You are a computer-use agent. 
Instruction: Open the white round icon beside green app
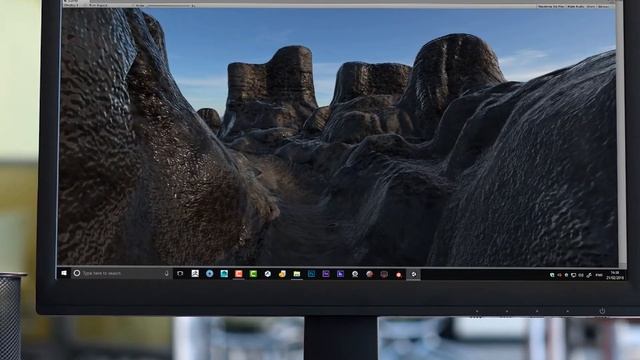(268, 274)
